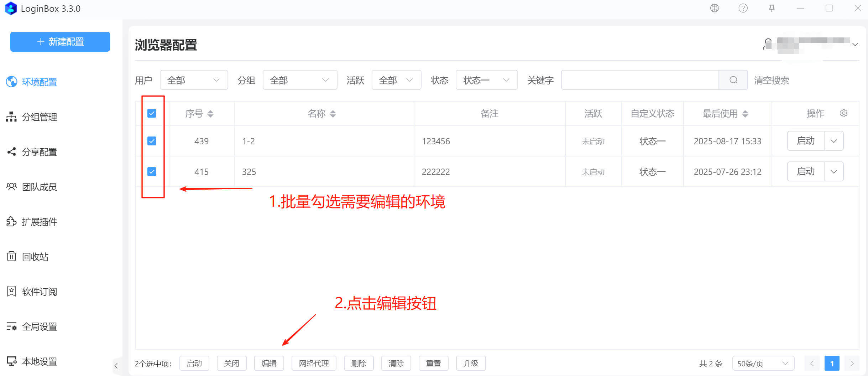The image size is (868, 376).
Task: Sort table by 序号 column arrows
Action: 210,114
